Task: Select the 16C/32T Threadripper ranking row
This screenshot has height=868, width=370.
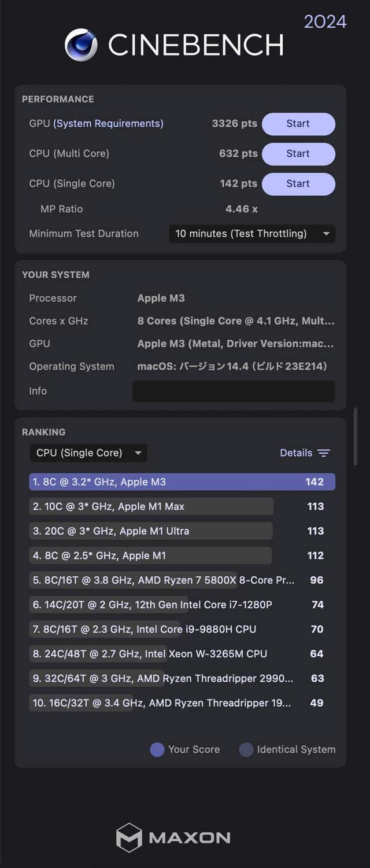Action: pyautogui.click(x=182, y=703)
